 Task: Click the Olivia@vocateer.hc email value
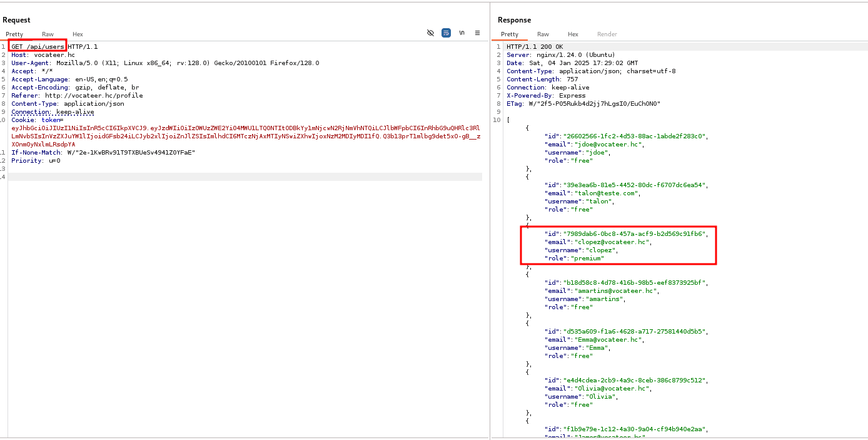click(x=612, y=389)
